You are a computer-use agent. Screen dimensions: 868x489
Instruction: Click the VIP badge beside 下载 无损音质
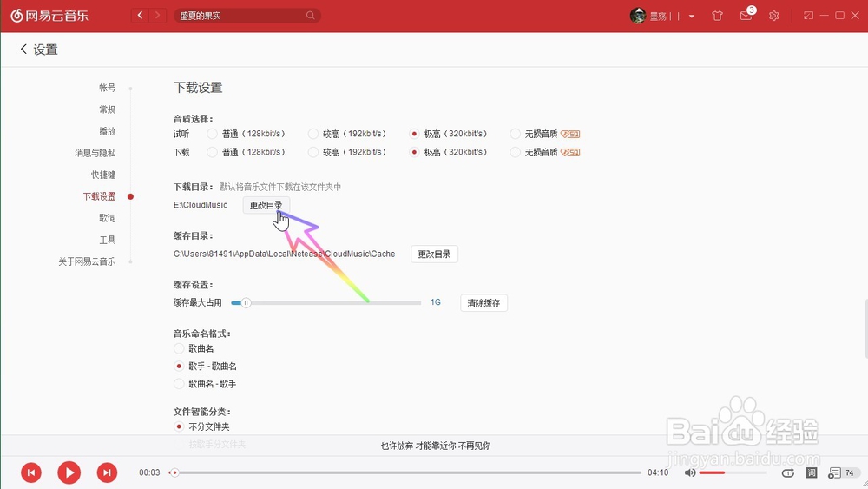(x=570, y=152)
